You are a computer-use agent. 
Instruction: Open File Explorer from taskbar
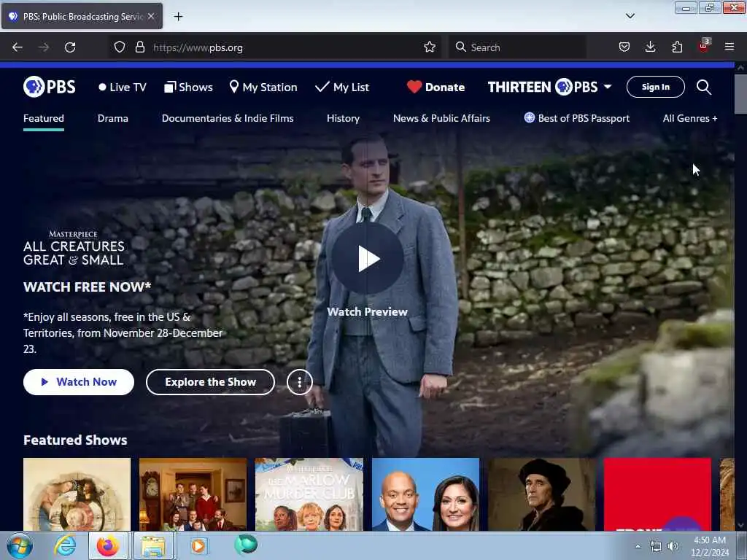[x=153, y=545]
